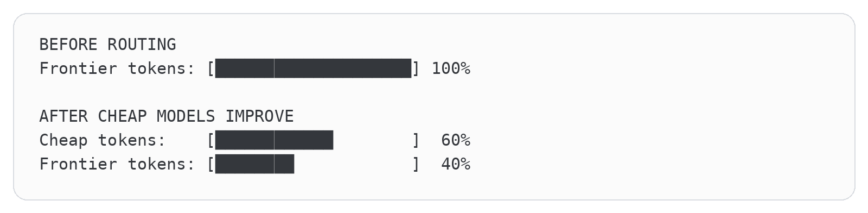The height and width of the screenshot is (213, 868).
Task: Click opening bracket of Cheap tokens bar
Action: pyautogui.click(x=210, y=140)
